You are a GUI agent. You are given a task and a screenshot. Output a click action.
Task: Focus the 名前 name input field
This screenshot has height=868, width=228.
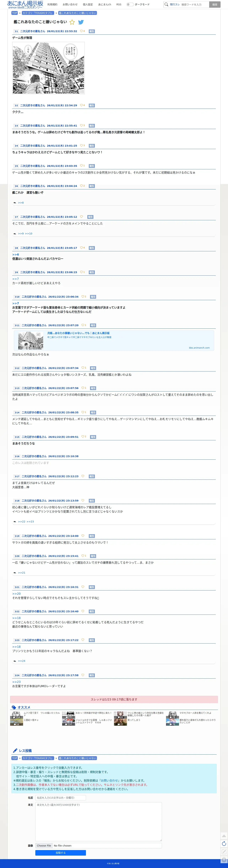pyautogui.click(x=61, y=798)
